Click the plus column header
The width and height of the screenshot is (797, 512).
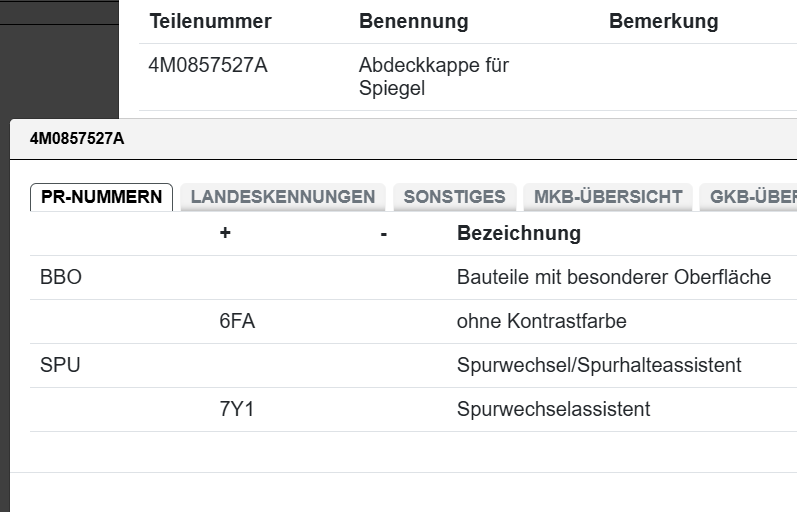[x=225, y=234]
